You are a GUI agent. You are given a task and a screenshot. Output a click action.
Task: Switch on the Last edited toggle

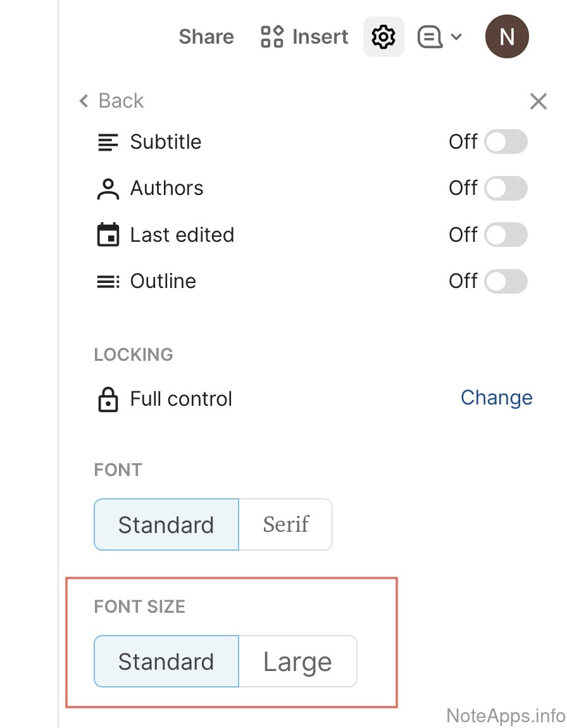pos(506,235)
